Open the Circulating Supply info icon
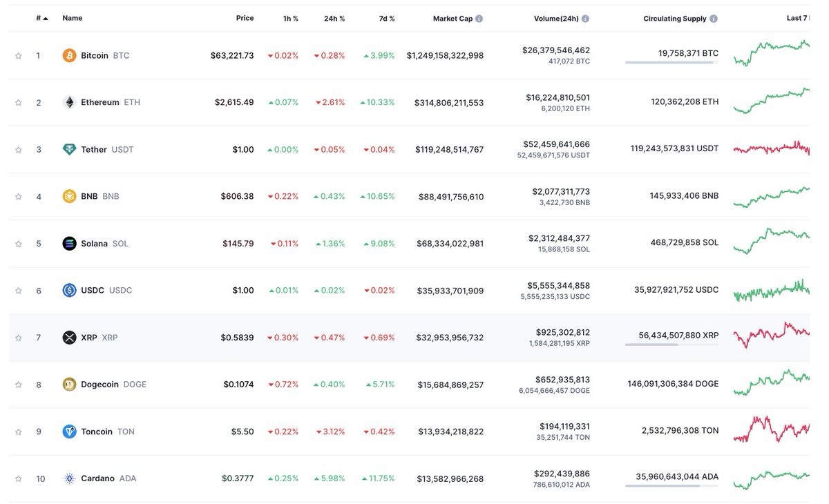This screenshot has width=829, height=504. (714, 19)
